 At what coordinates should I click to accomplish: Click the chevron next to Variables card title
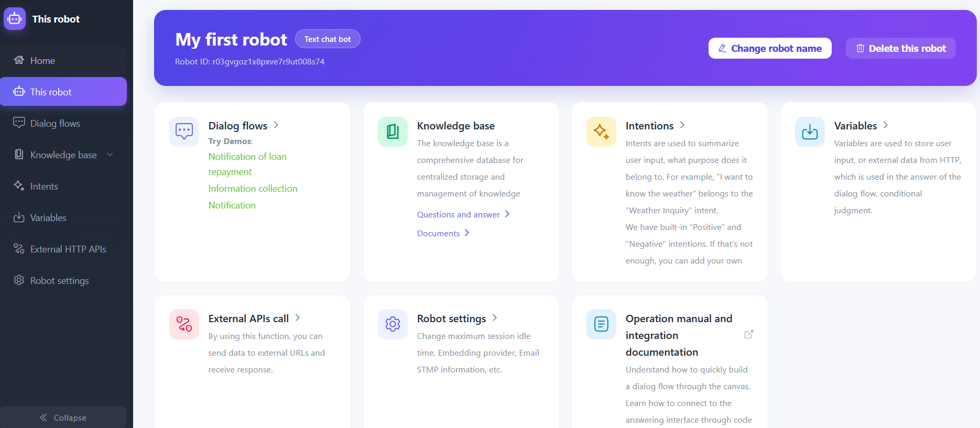pyautogui.click(x=886, y=125)
